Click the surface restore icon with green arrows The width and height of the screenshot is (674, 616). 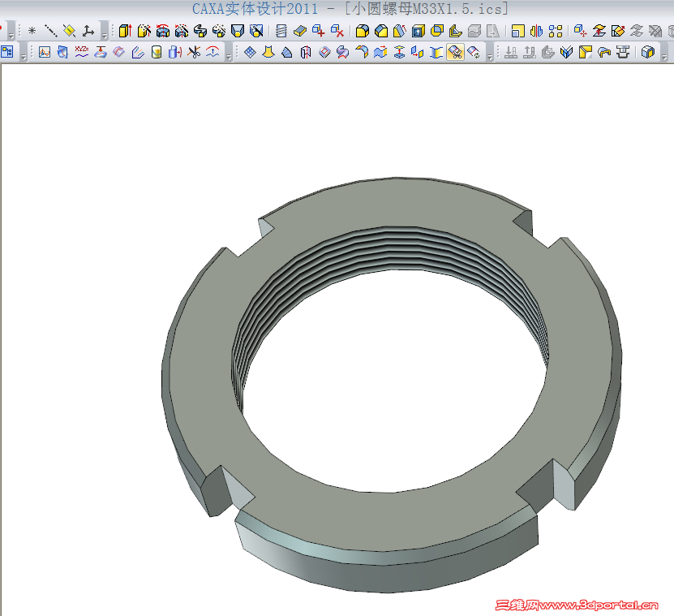(x=474, y=52)
